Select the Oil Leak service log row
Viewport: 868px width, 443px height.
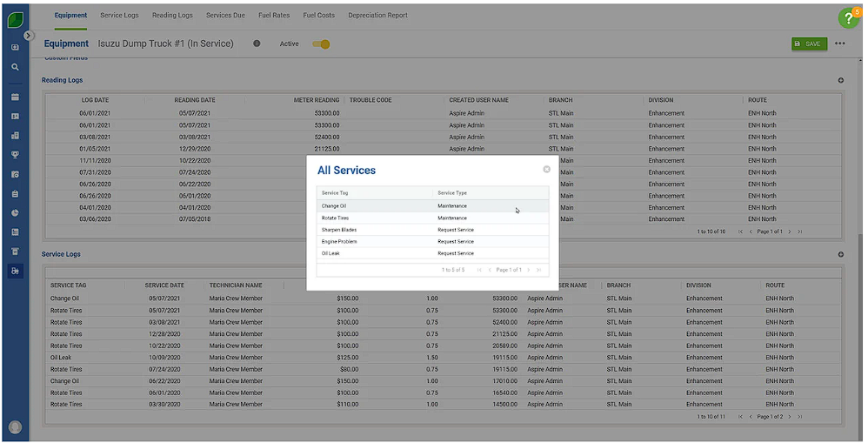coord(443,358)
